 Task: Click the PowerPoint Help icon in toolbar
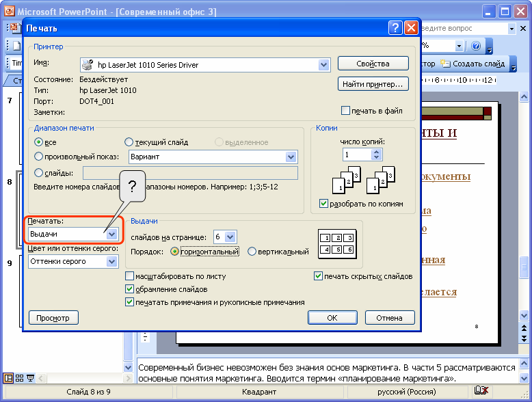476,46
